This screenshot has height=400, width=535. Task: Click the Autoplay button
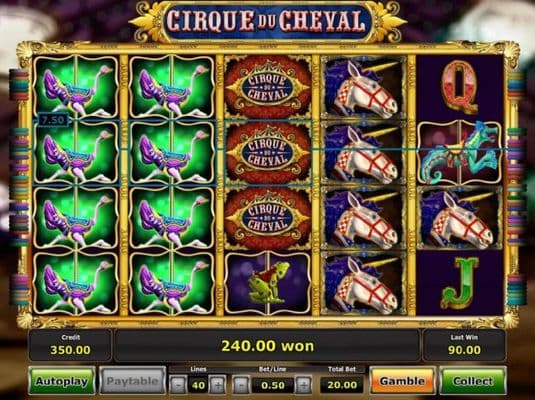62,381
